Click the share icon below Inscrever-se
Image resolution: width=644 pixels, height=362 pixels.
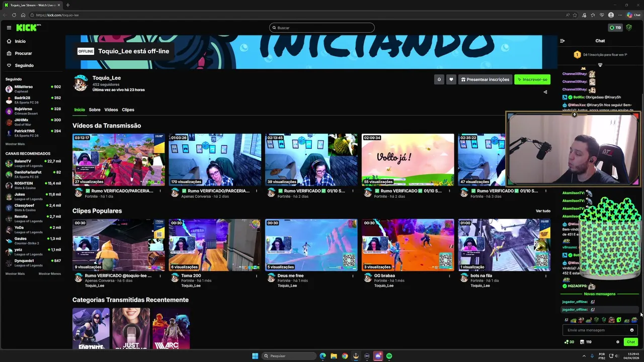coord(545,92)
